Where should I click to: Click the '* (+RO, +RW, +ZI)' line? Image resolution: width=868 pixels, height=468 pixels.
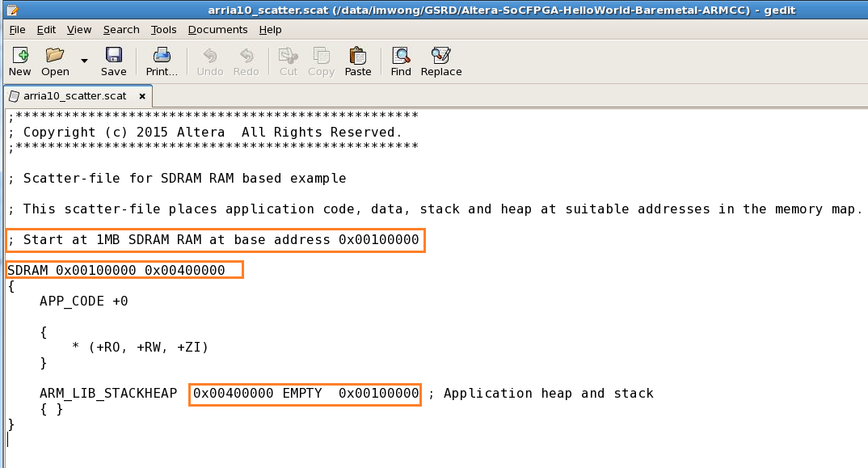(140, 348)
